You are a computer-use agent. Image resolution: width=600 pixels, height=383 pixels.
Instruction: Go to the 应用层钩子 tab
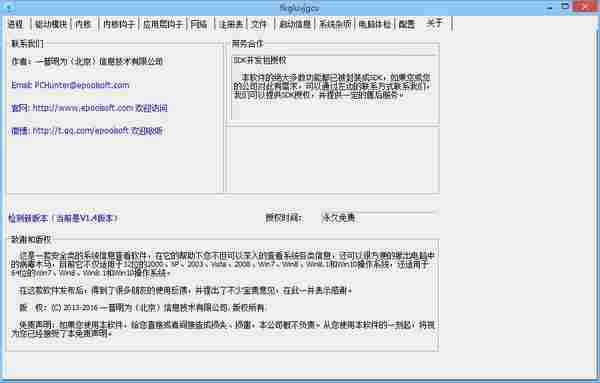(x=163, y=24)
